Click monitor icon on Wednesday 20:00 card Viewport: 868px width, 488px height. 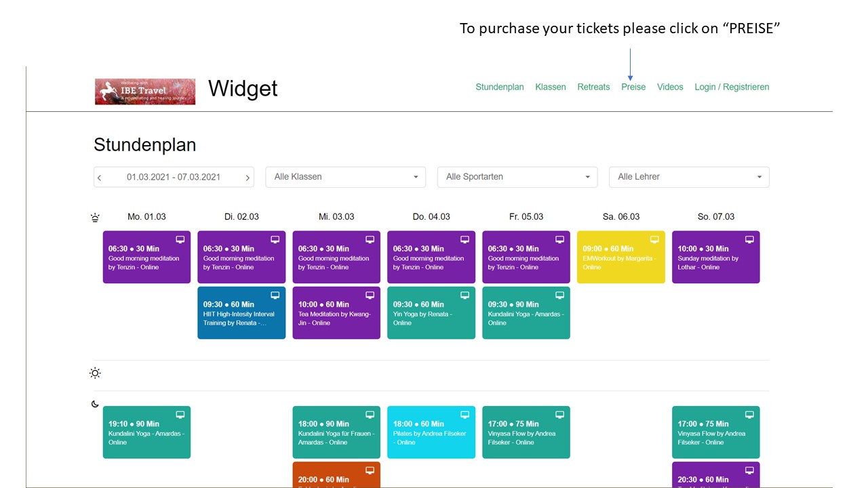(370, 470)
